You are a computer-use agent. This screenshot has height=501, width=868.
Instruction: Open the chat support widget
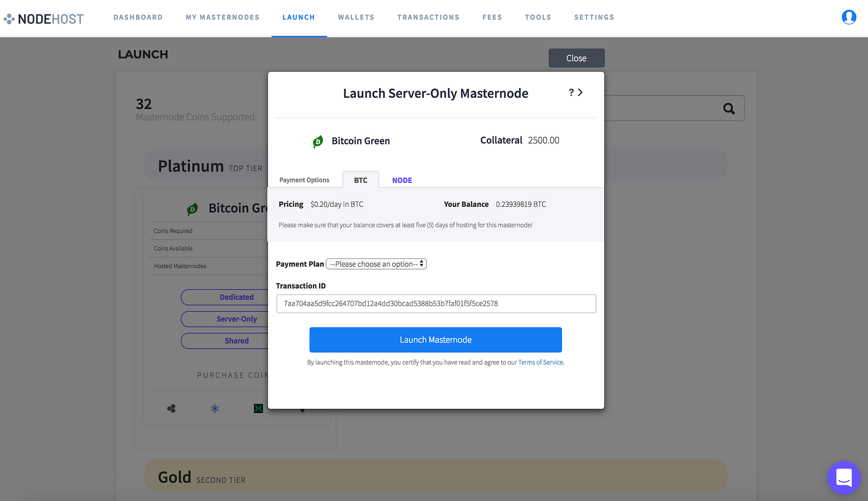click(844, 478)
